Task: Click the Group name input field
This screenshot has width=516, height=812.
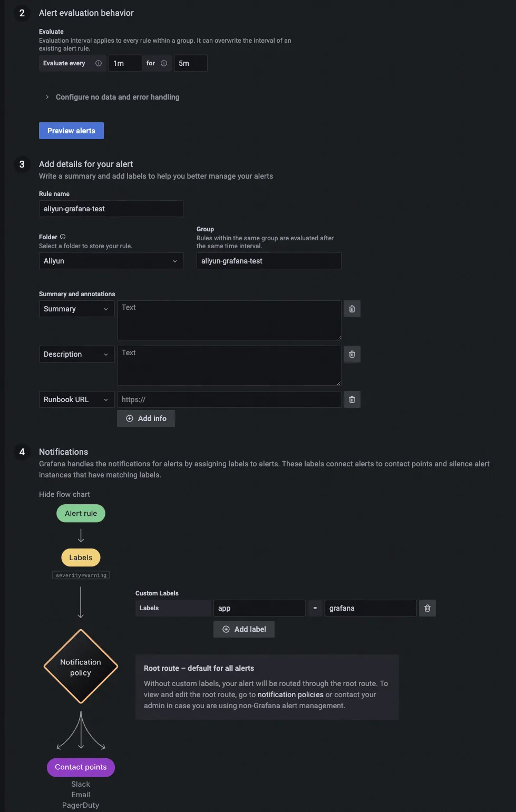Action: click(x=269, y=261)
